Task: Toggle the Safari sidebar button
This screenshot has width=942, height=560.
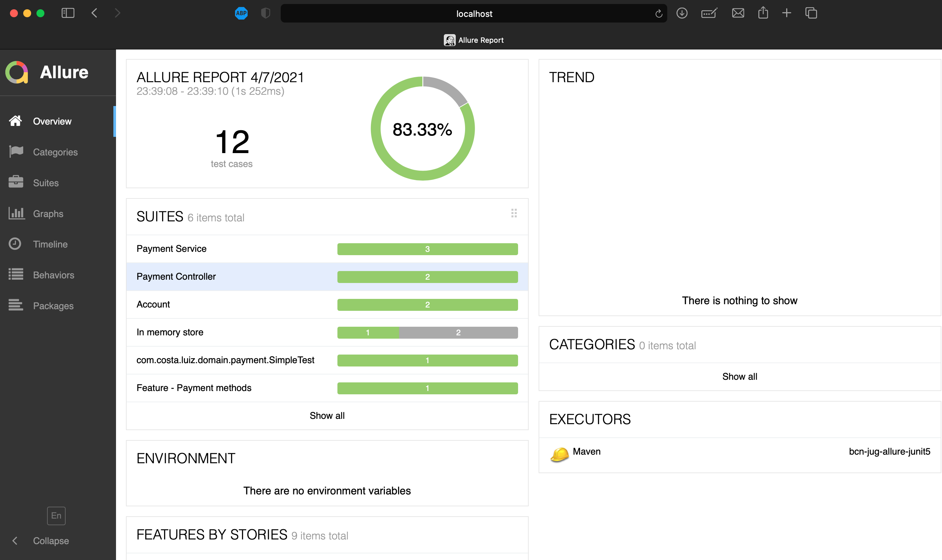Action: pyautogui.click(x=68, y=13)
